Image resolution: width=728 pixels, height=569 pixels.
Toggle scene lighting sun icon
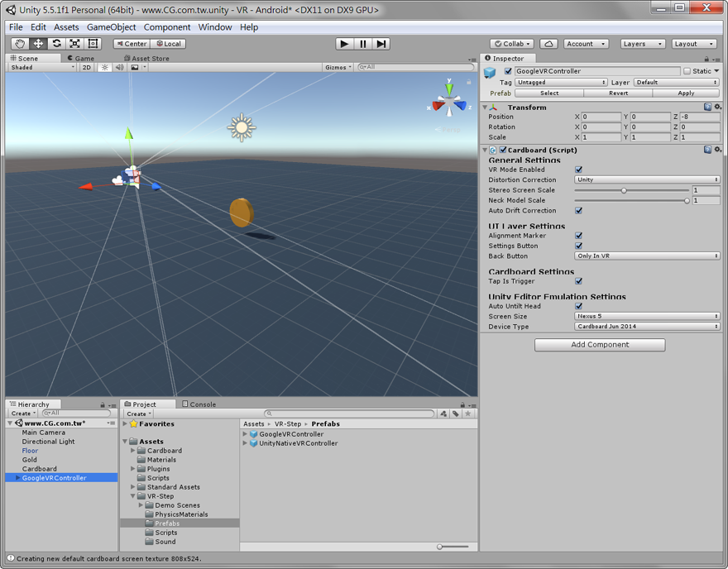point(105,67)
